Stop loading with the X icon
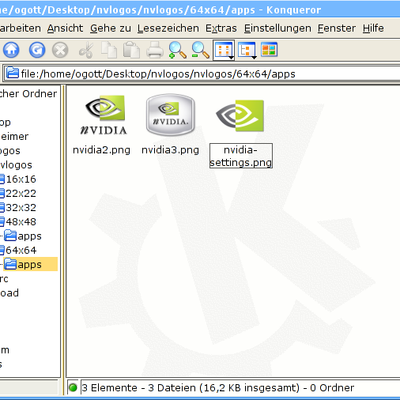Viewport: 400px width, 400px height. pyautogui.click(x=60, y=50)
